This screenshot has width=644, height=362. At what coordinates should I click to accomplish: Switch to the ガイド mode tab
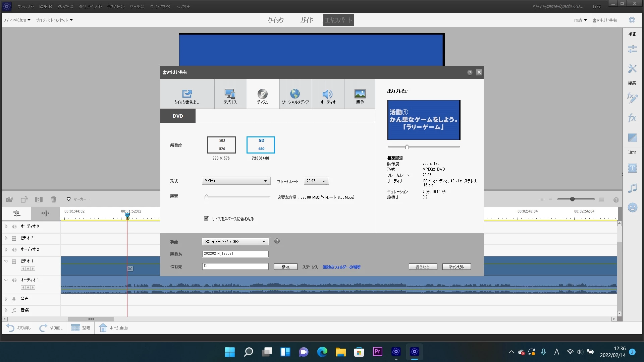306,20
